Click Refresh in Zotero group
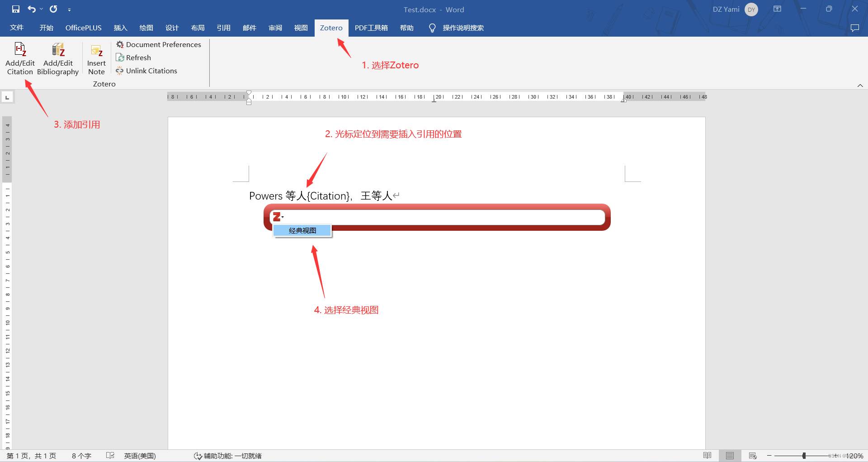This screenshot has height=462, width=868. coord(133,57)
